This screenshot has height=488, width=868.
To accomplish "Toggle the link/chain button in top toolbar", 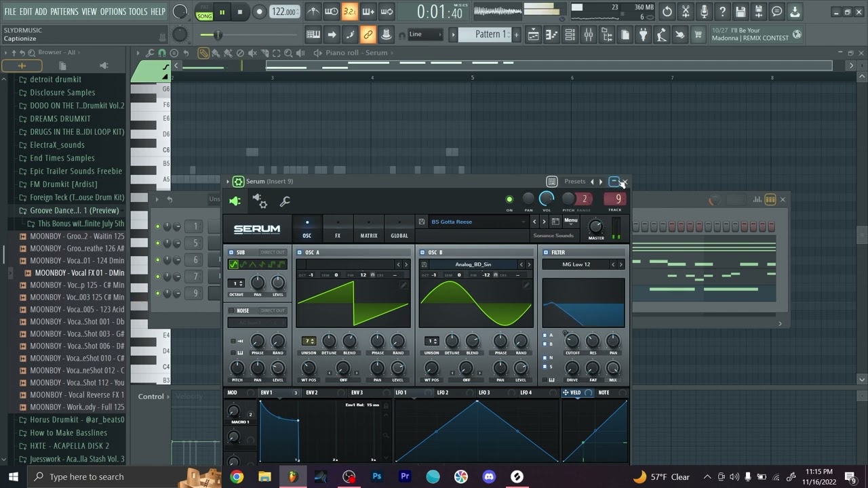I will tap(368, 35).
